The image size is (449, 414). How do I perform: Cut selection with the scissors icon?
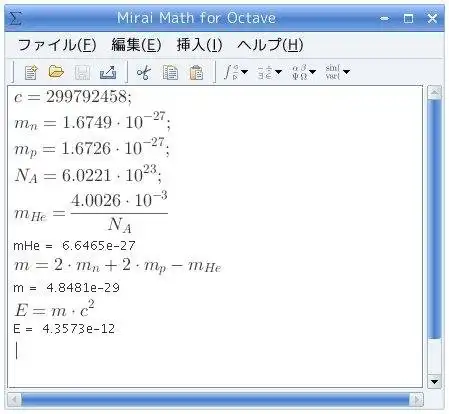144,72
